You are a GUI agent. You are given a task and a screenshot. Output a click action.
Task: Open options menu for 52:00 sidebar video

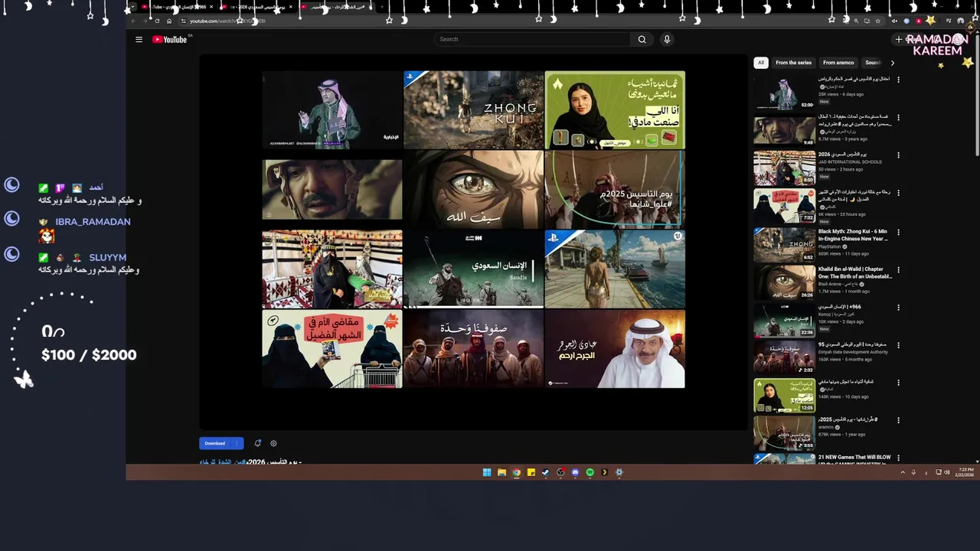point(898,79)
